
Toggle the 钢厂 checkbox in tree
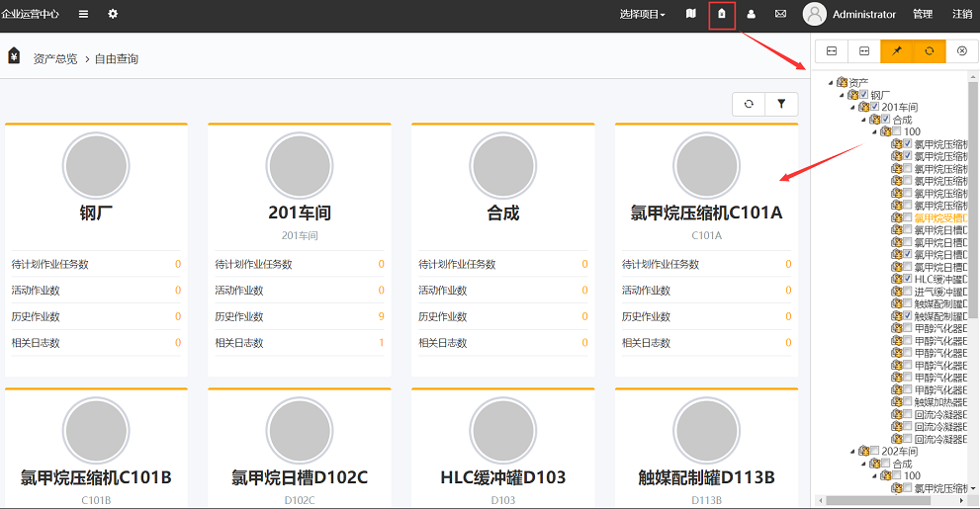coord(863,95)
